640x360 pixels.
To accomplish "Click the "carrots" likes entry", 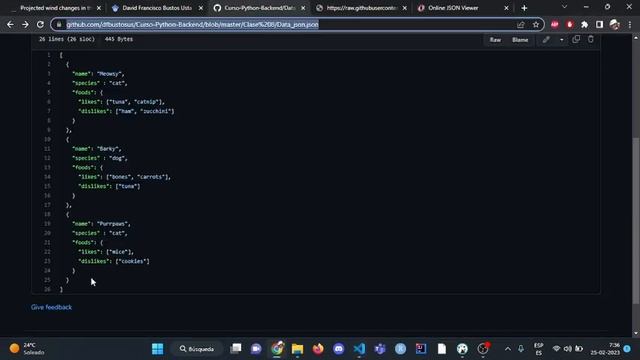I will [151, 177].
